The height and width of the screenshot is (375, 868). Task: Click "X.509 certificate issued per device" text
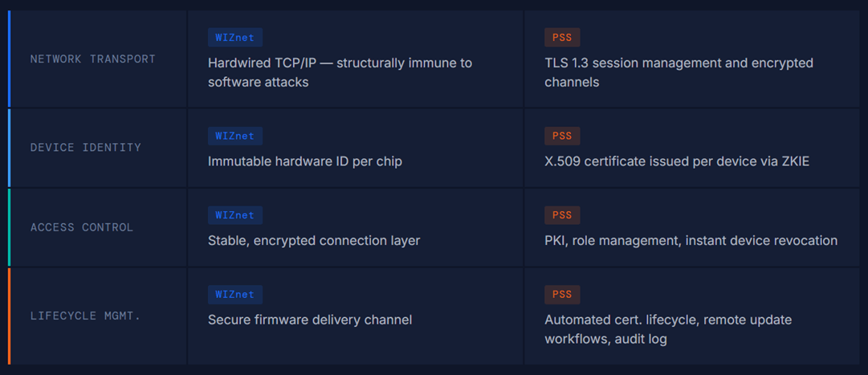point(677,161)
